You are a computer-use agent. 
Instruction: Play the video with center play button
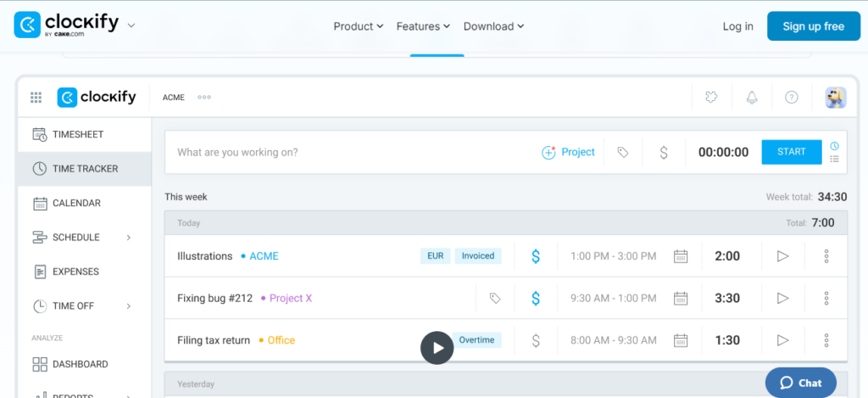tap(437, 347)
